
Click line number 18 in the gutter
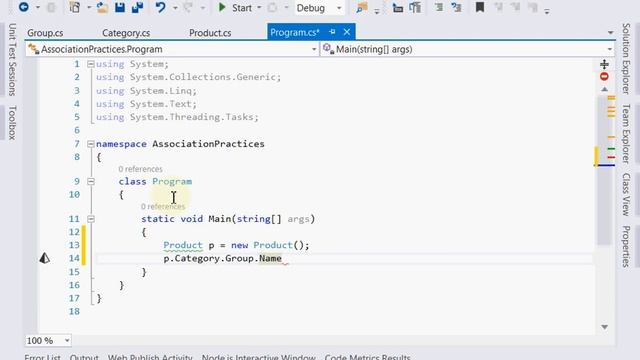point(74,311)
